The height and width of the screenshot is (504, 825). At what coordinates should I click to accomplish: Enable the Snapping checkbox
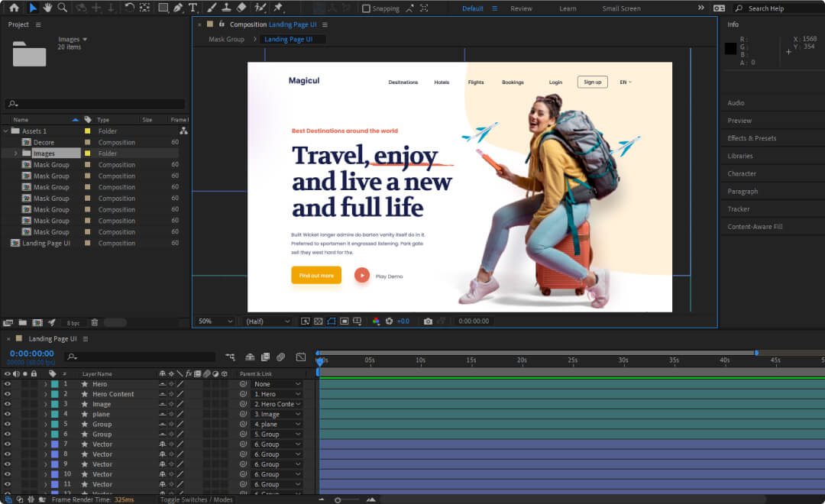367,8
